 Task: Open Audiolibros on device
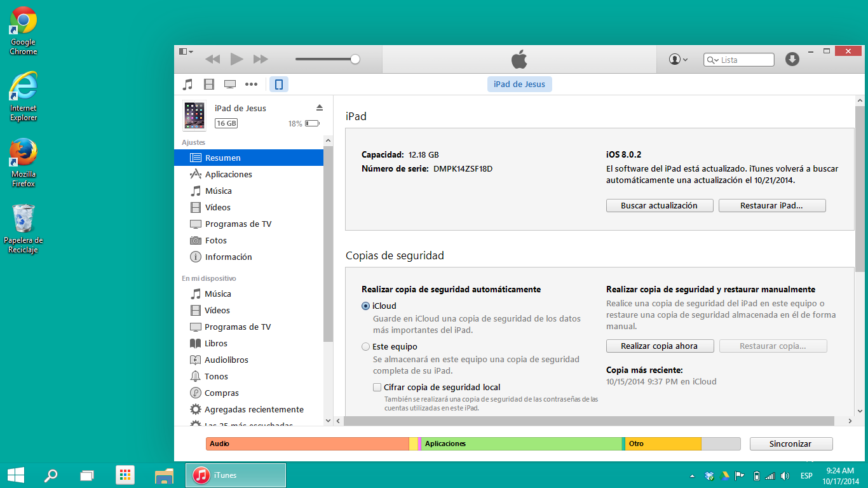coord(248,360)
